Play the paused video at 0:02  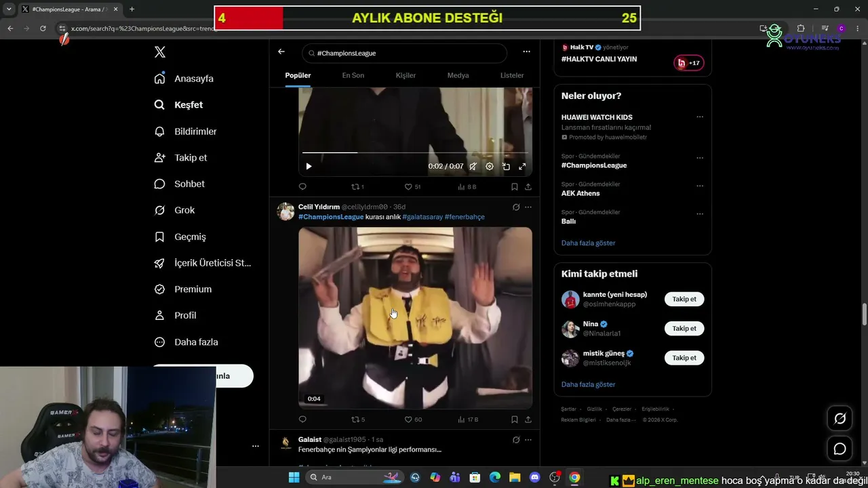309,166
